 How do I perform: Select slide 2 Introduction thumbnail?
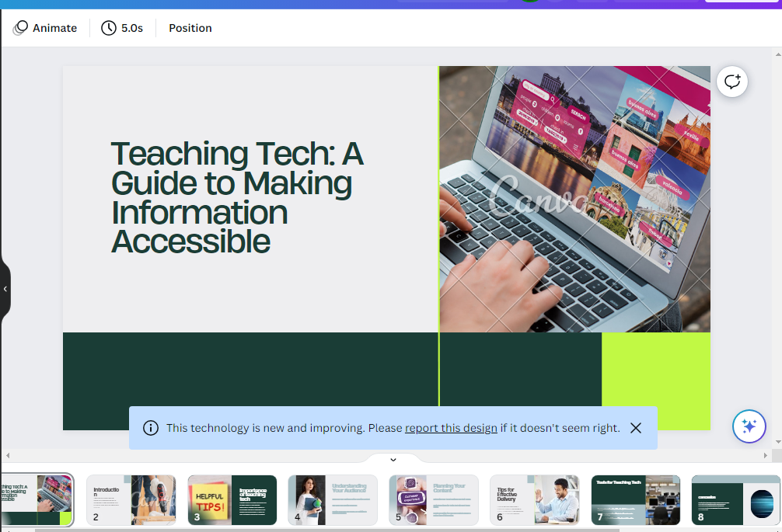point(131,500)
